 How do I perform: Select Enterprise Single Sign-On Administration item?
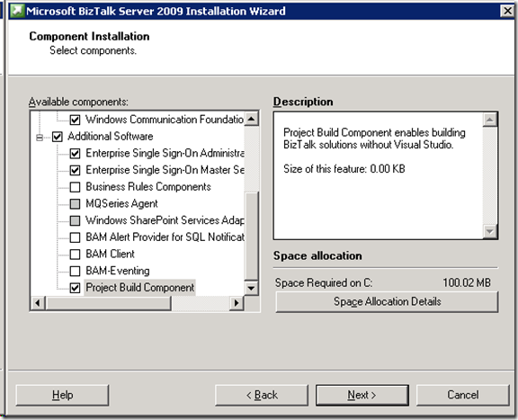tap(165, 153)
